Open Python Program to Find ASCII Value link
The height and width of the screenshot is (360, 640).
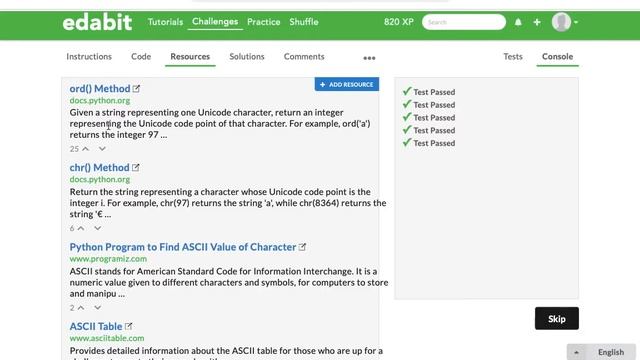pos(182,247)
